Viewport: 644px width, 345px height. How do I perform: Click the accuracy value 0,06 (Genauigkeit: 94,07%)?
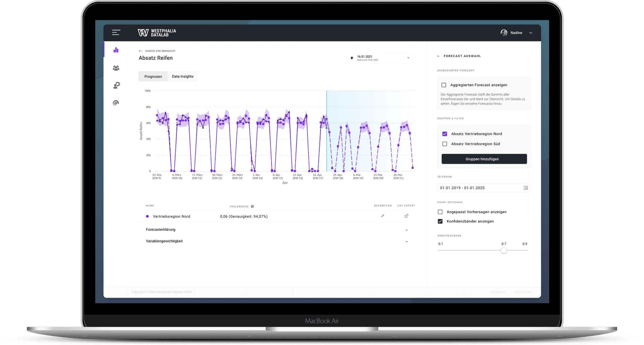(244, 216)
